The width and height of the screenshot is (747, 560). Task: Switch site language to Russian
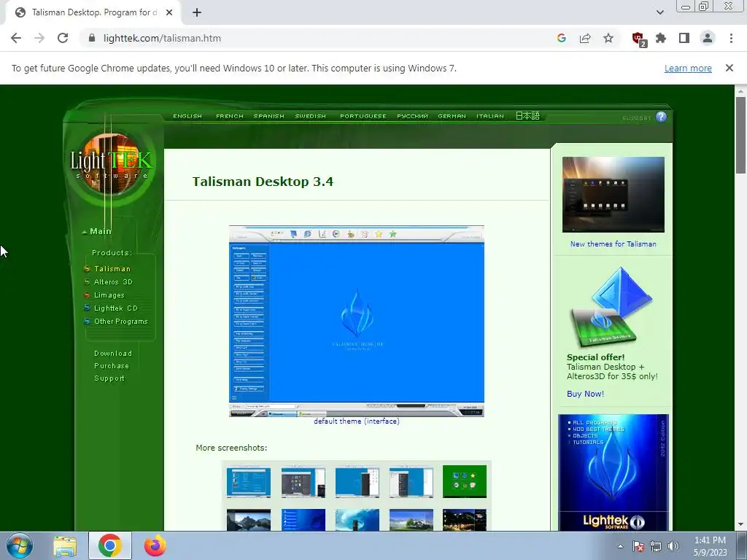click(x=413, y=116)
